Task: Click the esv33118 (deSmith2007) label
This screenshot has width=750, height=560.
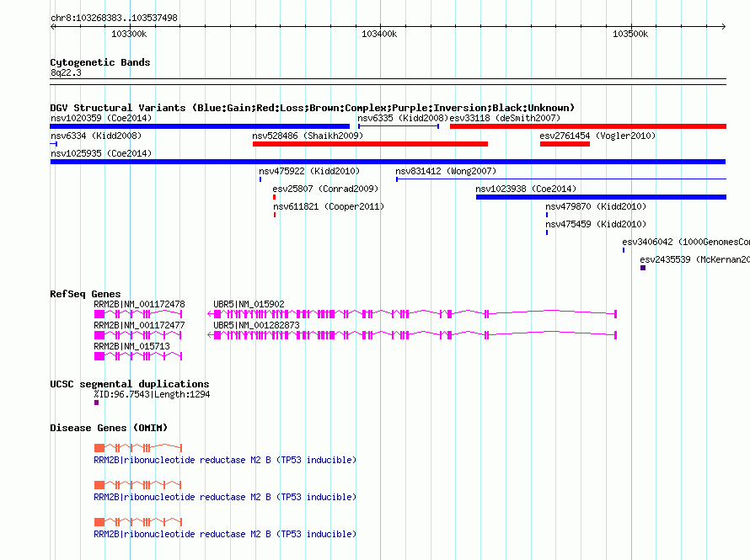Action: point(505,118)
